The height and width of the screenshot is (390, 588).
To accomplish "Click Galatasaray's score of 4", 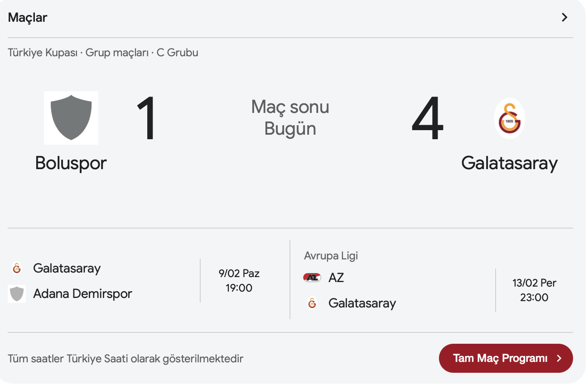I will tap(427, 119).
